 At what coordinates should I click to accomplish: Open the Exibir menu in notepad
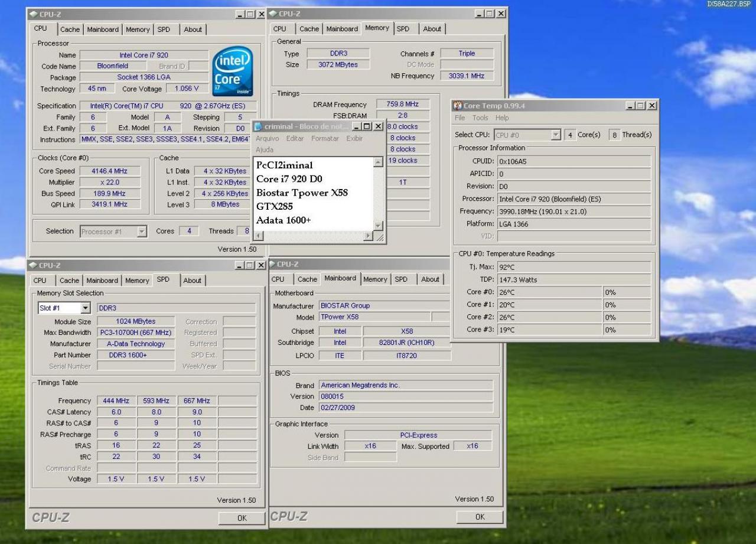[x=354, y=138]
